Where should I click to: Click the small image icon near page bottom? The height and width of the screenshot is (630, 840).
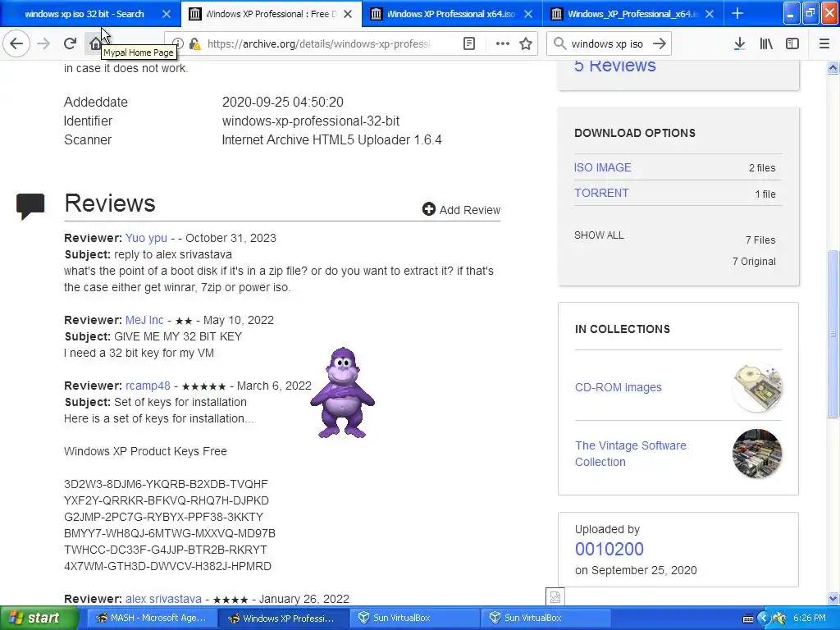click(555, 596)
